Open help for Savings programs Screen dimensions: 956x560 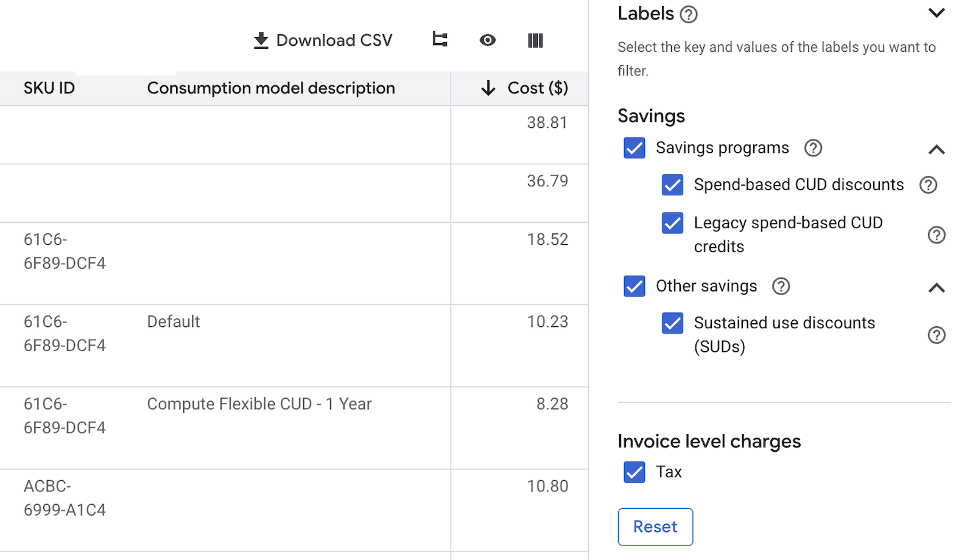point(813,148)
